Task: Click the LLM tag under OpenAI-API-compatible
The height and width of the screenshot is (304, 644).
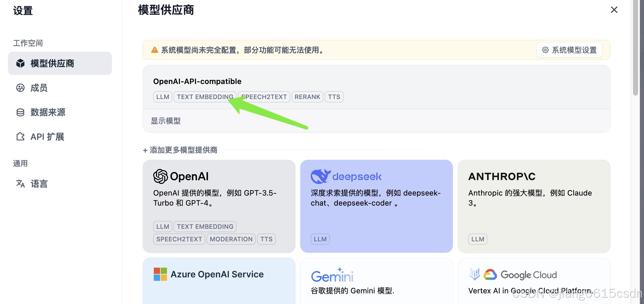Action: pyautogui.click(x=163, y=97)
